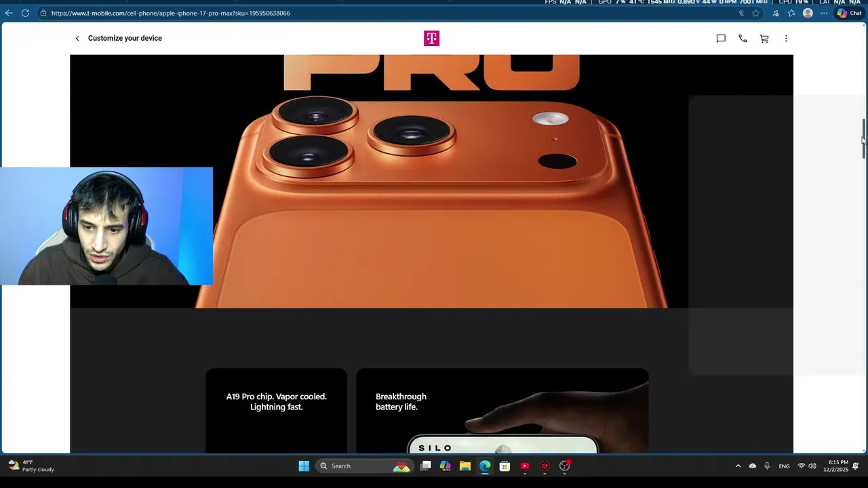Add this page to favorites star
868x488 pixels.
(x=755, y=13)
